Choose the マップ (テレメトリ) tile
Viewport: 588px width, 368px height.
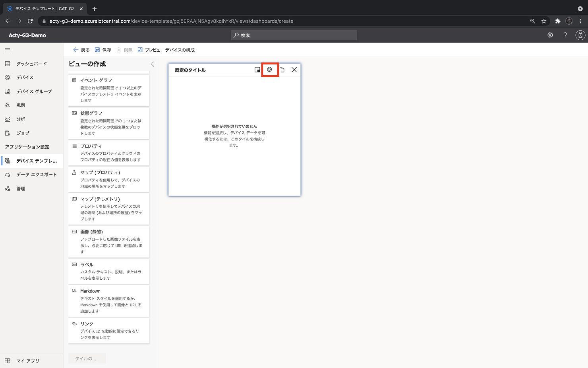click(x=109, y=208)
